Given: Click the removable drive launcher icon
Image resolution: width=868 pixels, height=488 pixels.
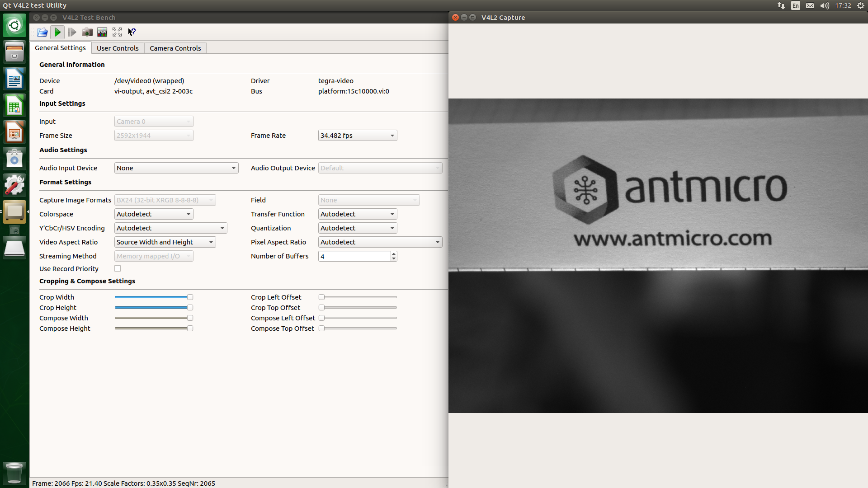Looking at the screenshot, I should 14,248.
